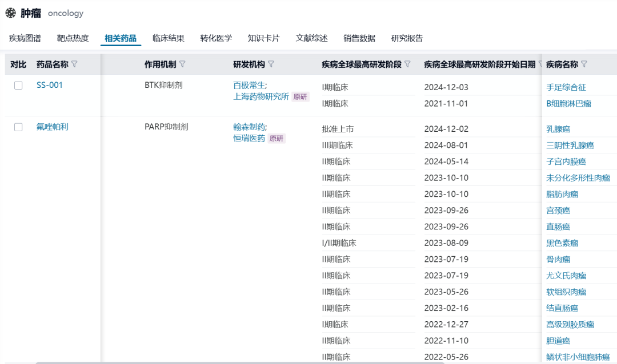
Task: Open the filter icon on 研发机构 column
Action: pyautogui.click(x=271, y=64)
